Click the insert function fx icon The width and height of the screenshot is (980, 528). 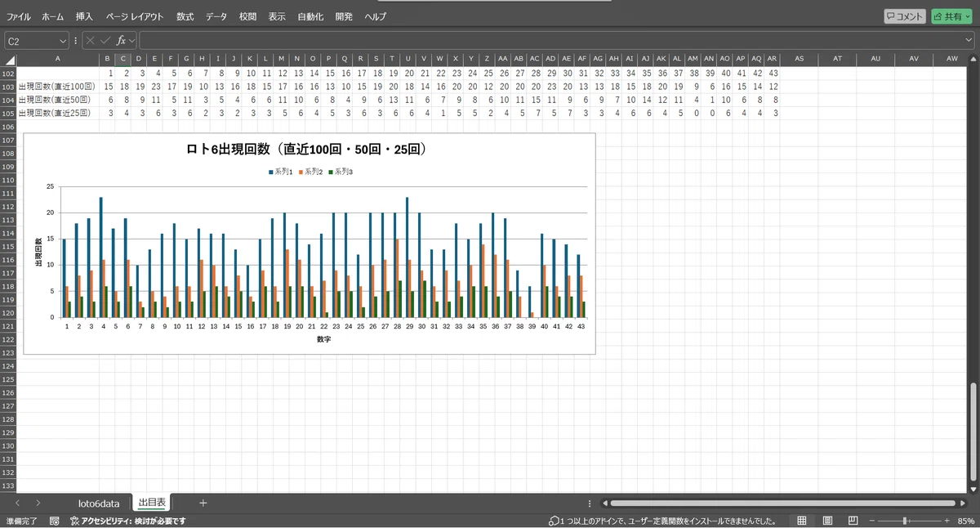tap(121, 40)
